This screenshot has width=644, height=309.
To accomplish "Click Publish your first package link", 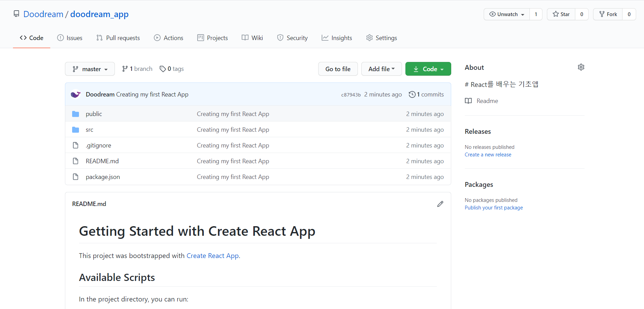I will coord(494,208).
